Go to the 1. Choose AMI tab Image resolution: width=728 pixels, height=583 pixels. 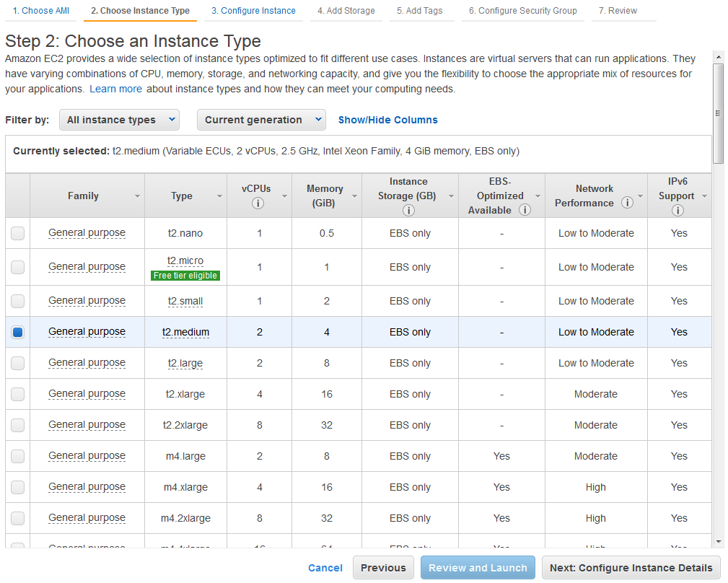tap(41, 11)
